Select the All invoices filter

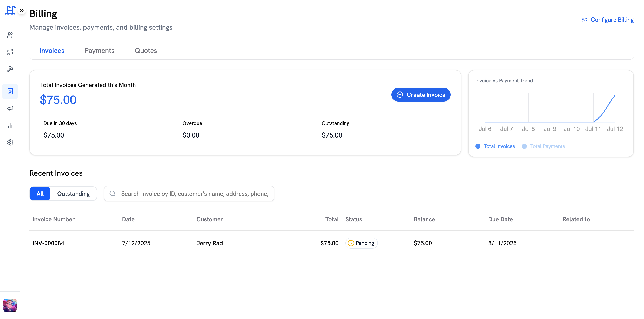[x=40, y=194]
